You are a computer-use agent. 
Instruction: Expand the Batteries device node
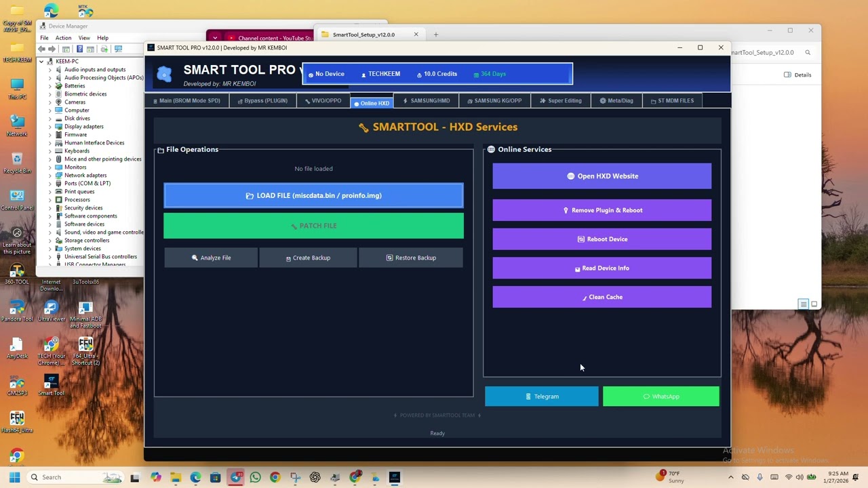(x=50, y=86)
